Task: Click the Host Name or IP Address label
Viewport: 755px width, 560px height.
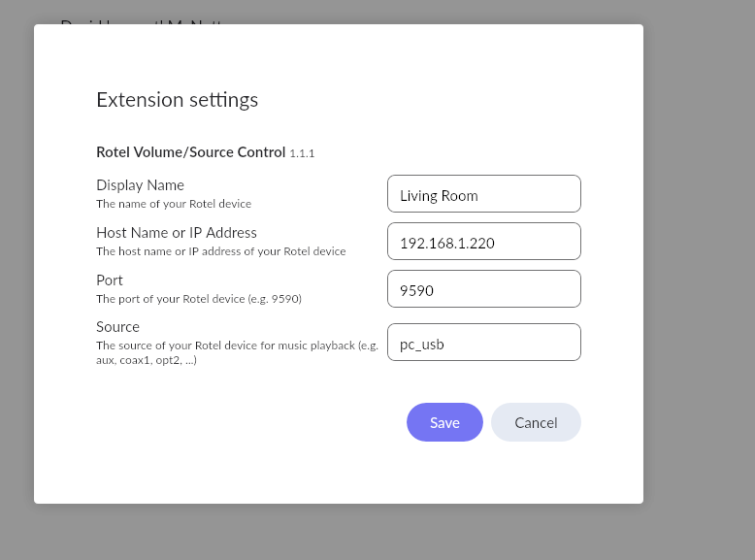Action: [x=177, y=233]
